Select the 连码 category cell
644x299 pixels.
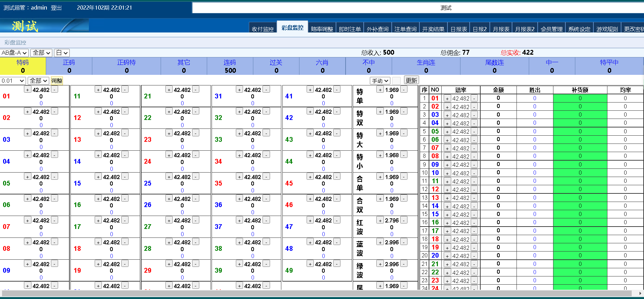tap(230, 66)
